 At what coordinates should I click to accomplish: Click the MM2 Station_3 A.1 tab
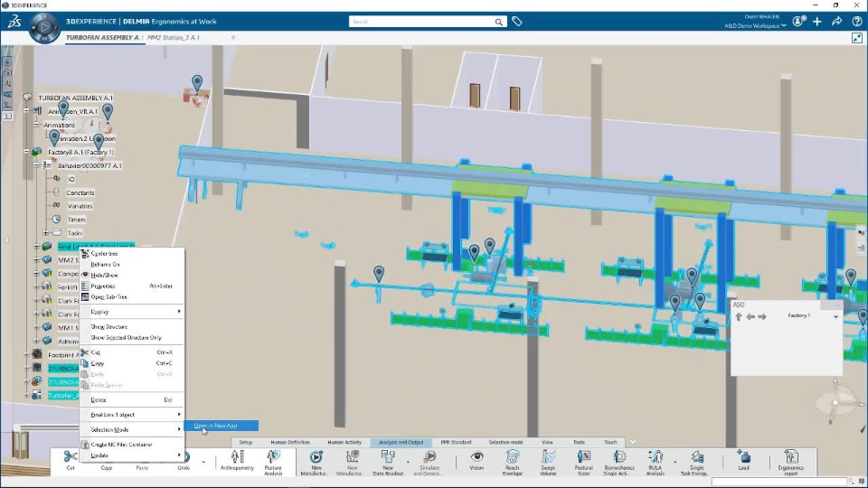pos(174,38)
